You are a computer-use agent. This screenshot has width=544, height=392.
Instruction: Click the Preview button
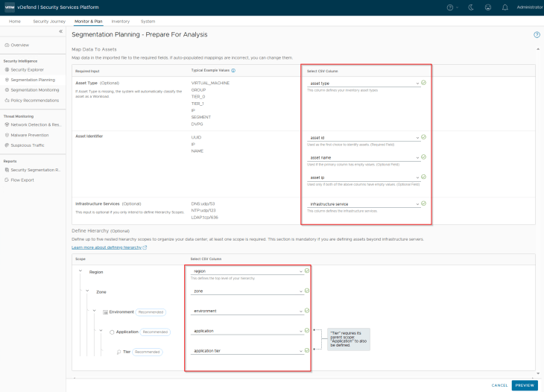tap(525, 385)
